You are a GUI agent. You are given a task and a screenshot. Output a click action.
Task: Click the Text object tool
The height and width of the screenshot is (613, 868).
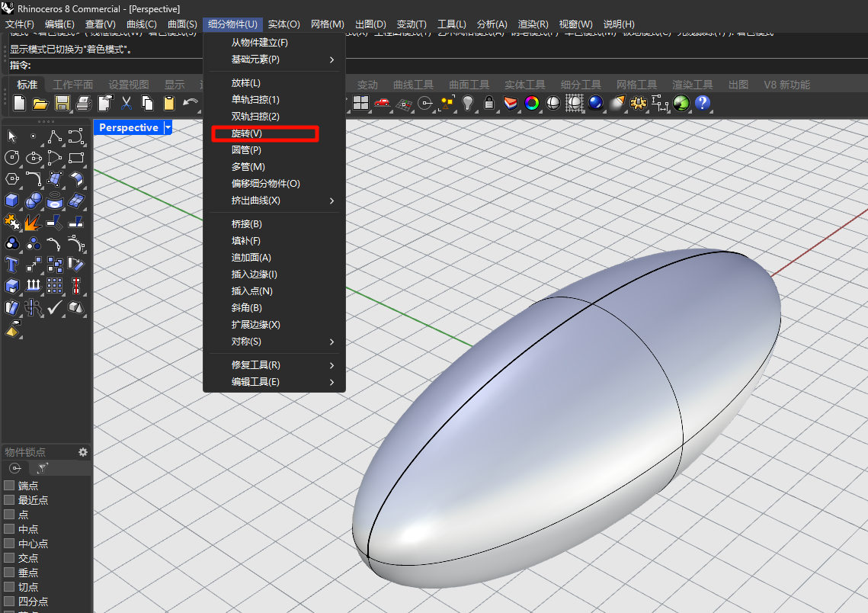click(12, 265)
